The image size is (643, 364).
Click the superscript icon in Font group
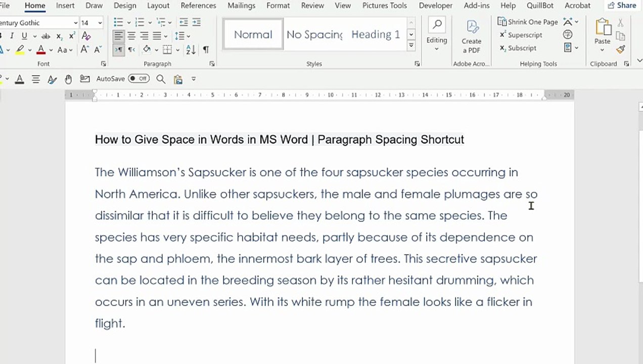click(x=72, y=36)
